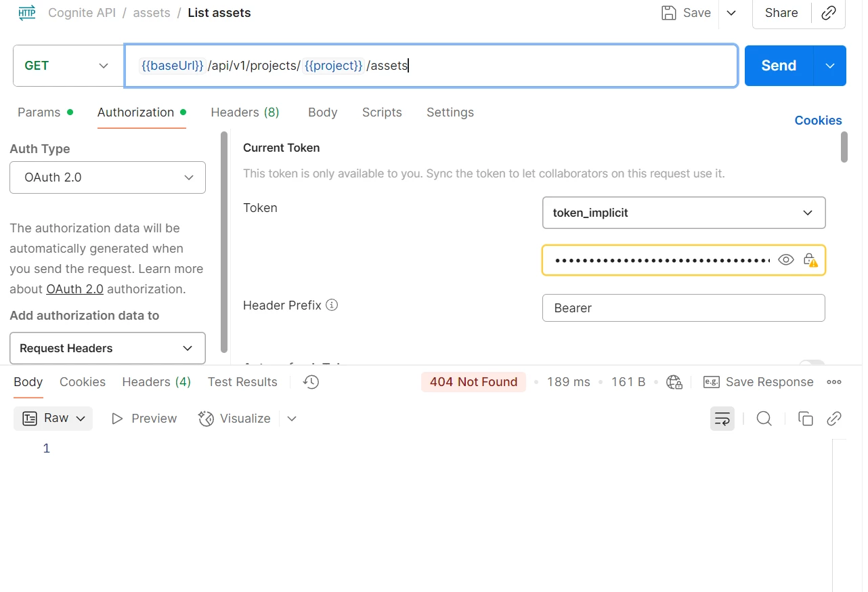
Task: Switch to the Scripts tab
Action: (382, 112)
